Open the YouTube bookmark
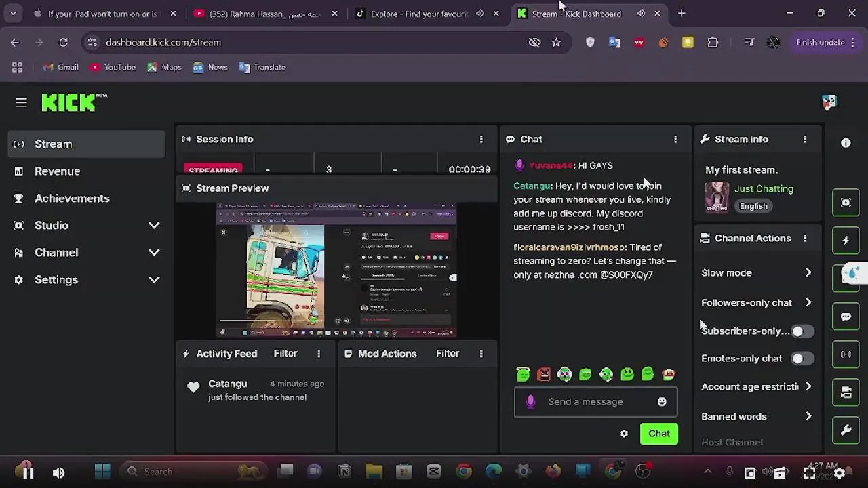 click(x=113, y=67)
